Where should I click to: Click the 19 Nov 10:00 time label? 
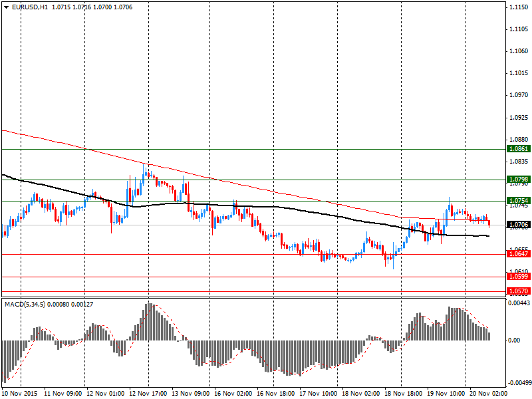pos(446,394)
